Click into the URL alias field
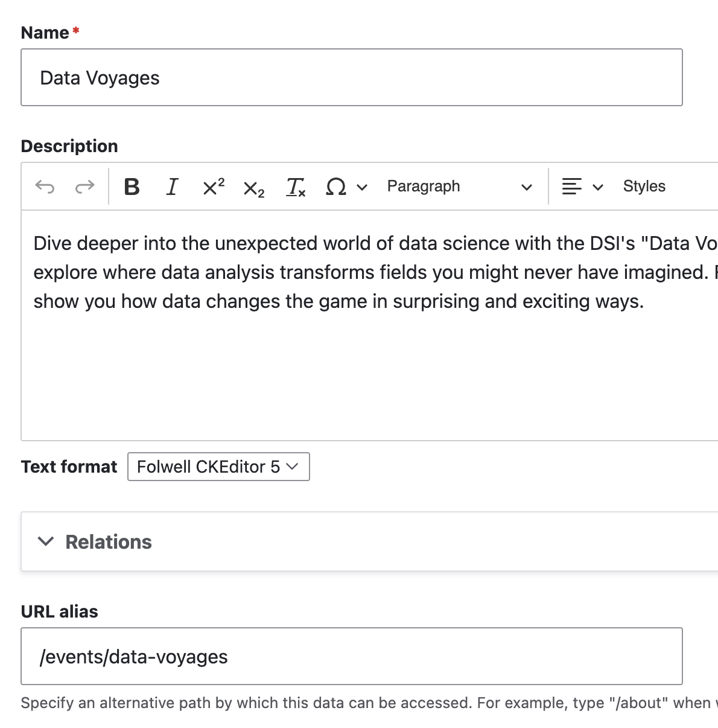 pos(351,657)
